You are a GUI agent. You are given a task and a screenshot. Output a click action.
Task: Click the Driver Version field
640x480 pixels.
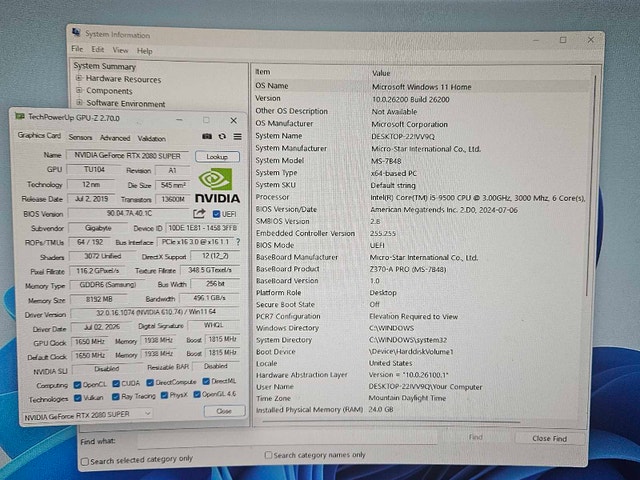pos(155,312)
